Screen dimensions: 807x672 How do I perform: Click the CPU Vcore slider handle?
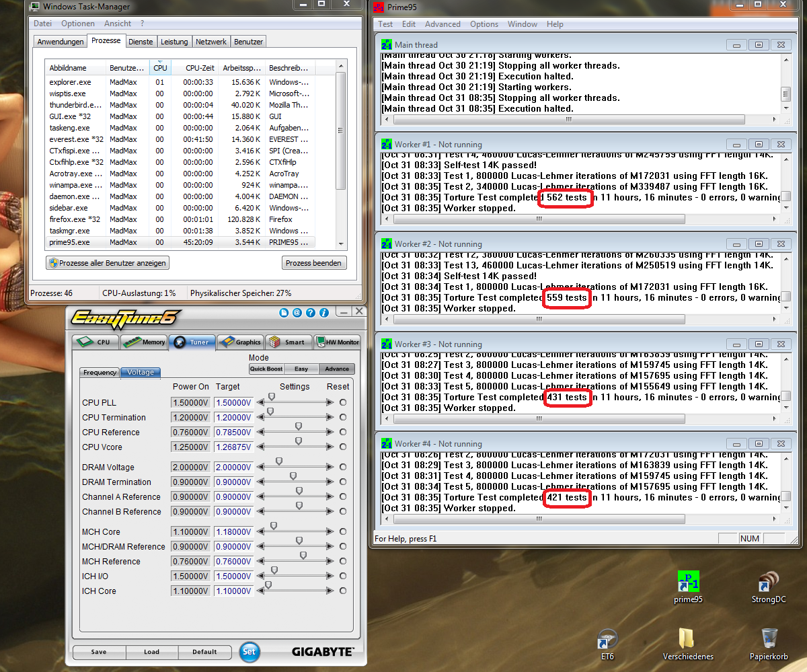(x=299, y=441)
